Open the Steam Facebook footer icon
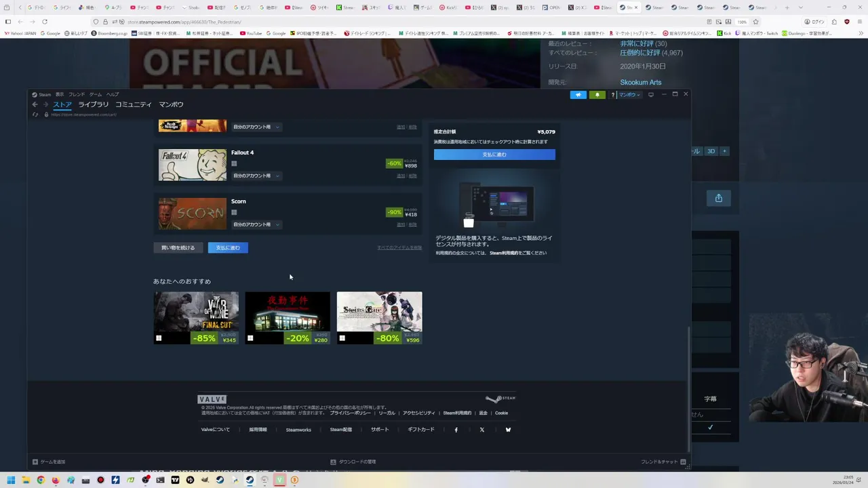This screenshot has height=488, width=868. 456,430
